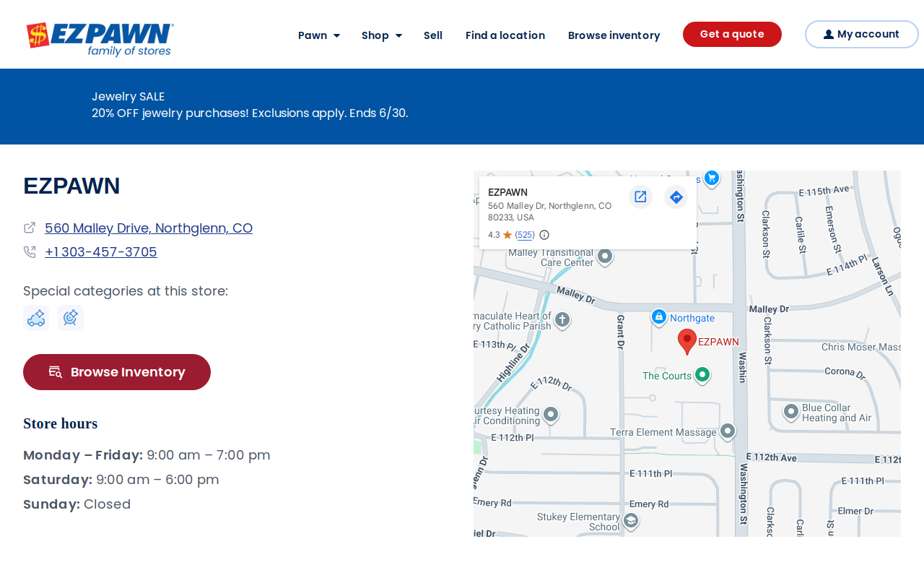Click the Northgate transit marker on map

pos(658,317)
